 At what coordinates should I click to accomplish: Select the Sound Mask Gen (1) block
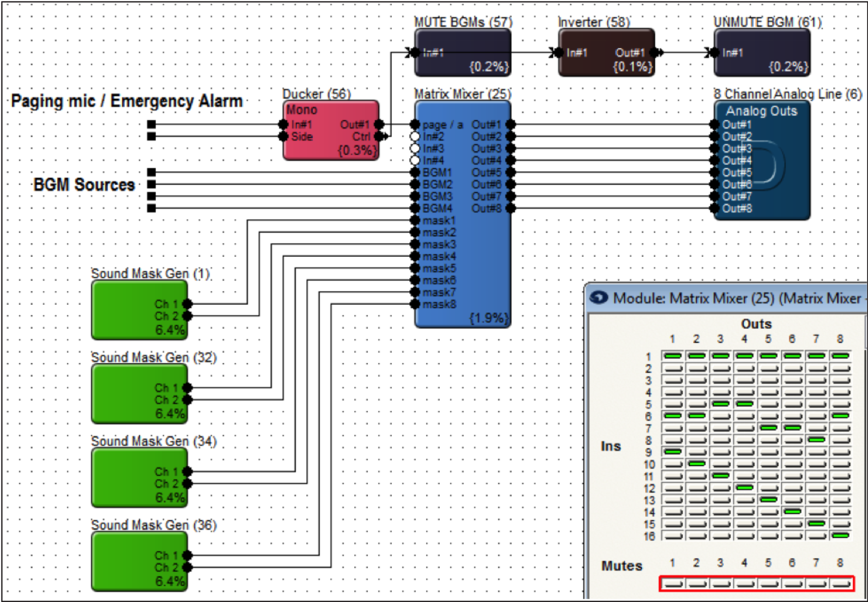click(140, 310)
